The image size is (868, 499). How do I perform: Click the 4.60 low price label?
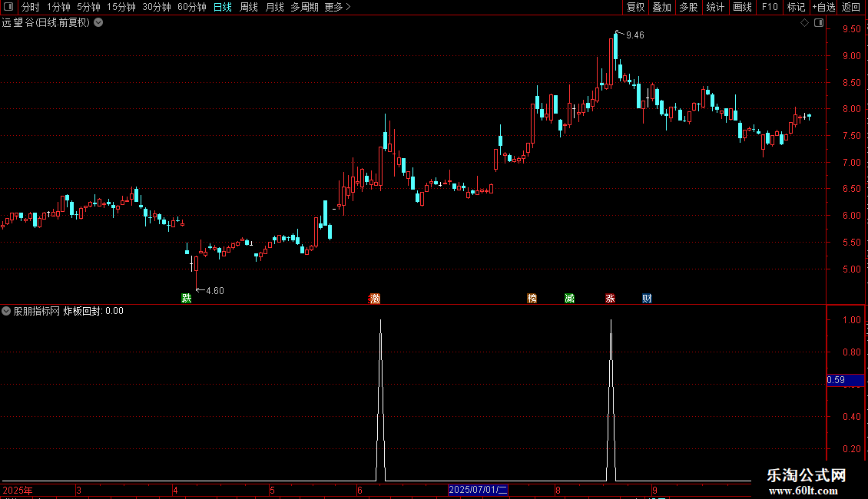215,290
